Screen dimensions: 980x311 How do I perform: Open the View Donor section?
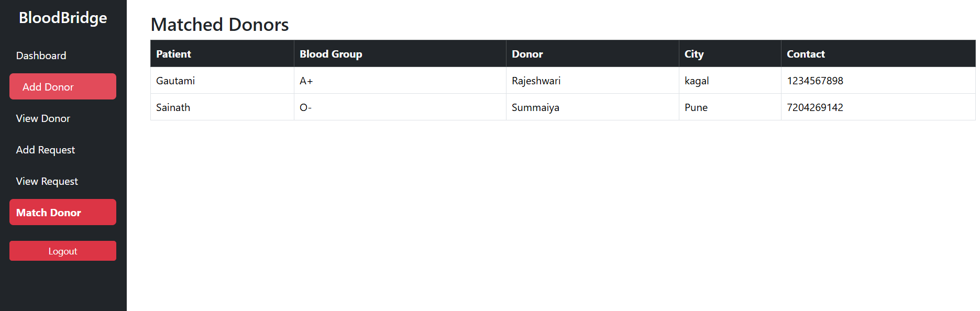43,118
